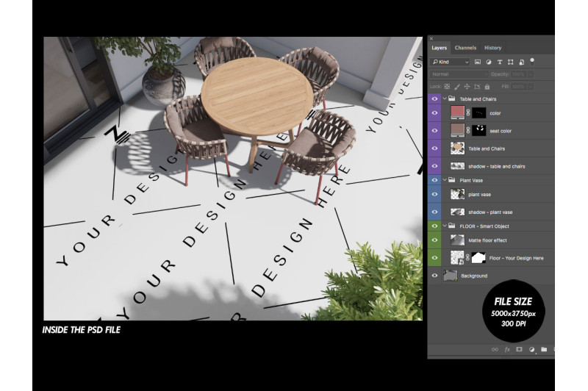Hide shadow - table and chairs layer
Screen dimensions: 588x391
[x=434, y=165]
